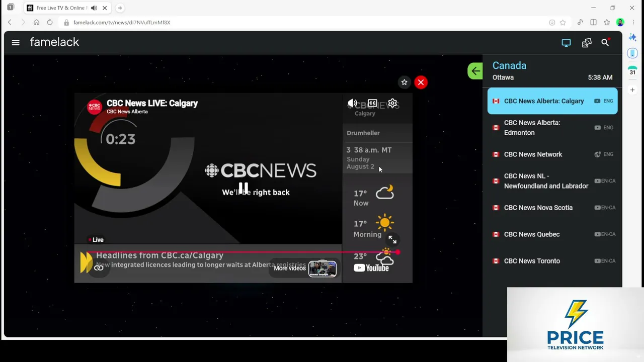
Task: Open the media control music note icon
Action: [580, 22]
